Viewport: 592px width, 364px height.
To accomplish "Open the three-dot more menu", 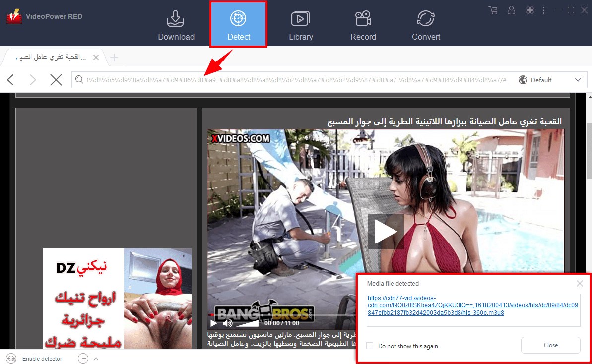I will click(x=544, y=10).
